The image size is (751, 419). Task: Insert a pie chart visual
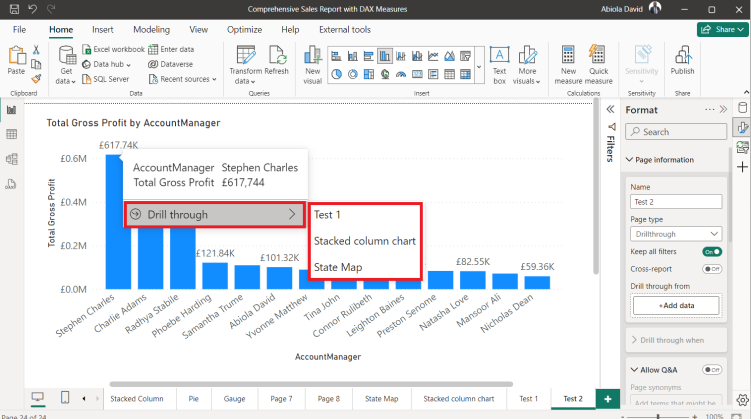point(336,74)
